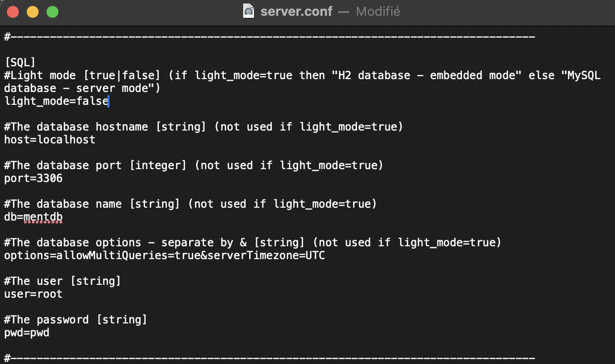The image size is (615, 364).
Task: Click the green full-screen window button
Action: (52, 12)
